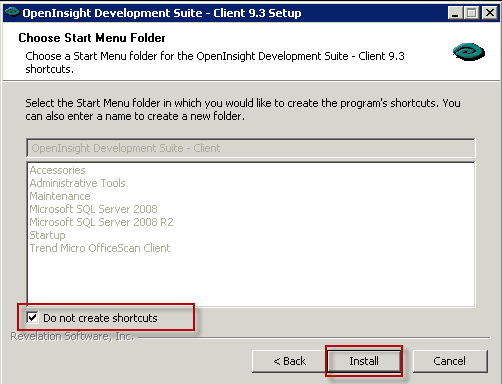Cancel the setup wizard
This screenshot has height=384, width=502.
(x=450, y=361)
